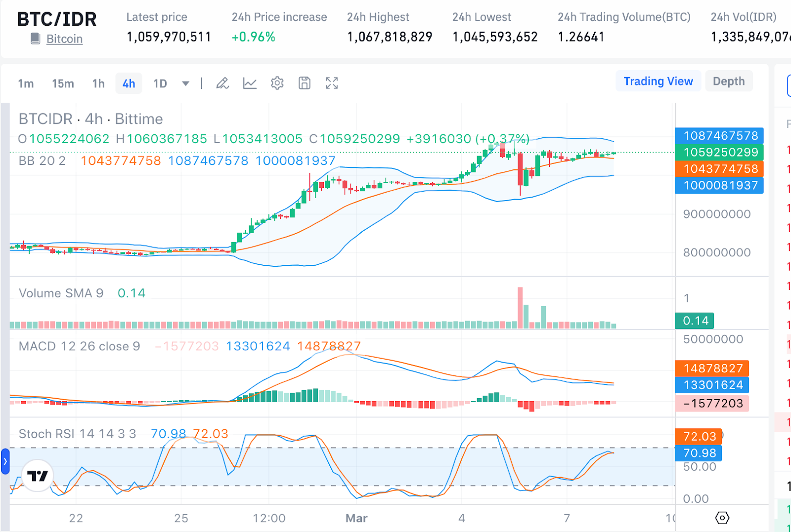Viewport: 791px width, 532px height.
Task: Select the 1D timeframe
Action: (160, 84)
